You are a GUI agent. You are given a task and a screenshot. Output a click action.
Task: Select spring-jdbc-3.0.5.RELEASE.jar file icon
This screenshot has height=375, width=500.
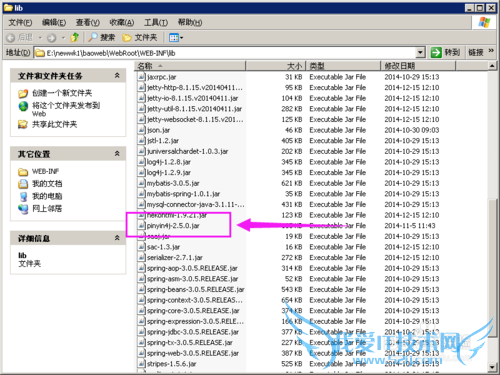(142, 332)
